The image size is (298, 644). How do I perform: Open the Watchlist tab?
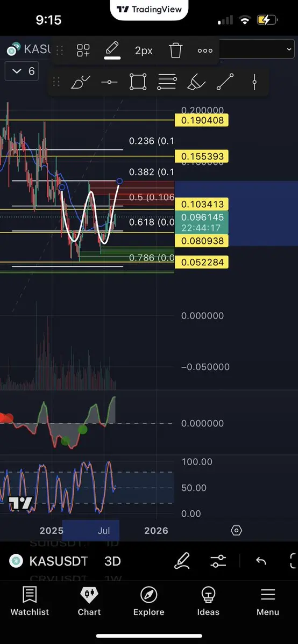pyautogui.click(x=30, y=601)
